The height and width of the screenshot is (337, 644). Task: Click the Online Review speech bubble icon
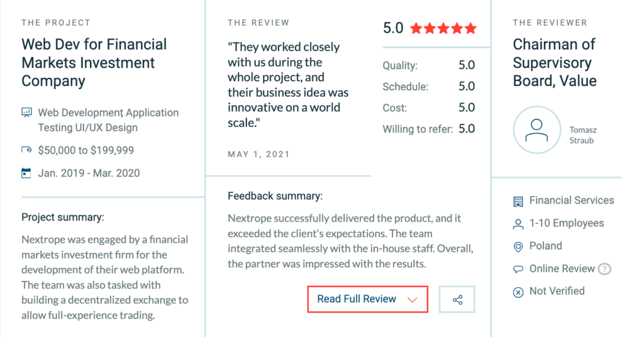click(x=518, y=269)
